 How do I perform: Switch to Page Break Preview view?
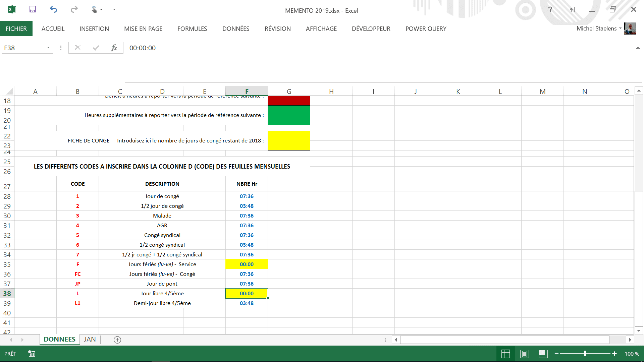(x=543, y=354)
